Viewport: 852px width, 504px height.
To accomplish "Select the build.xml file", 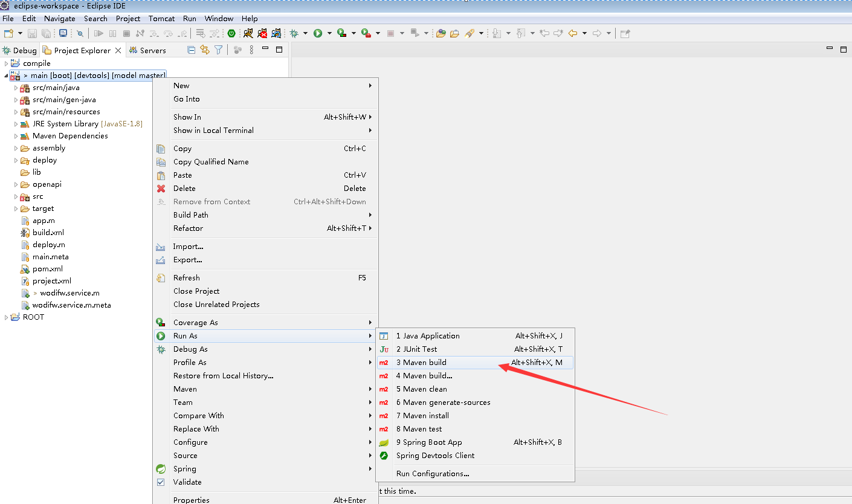I will [48, 233].
